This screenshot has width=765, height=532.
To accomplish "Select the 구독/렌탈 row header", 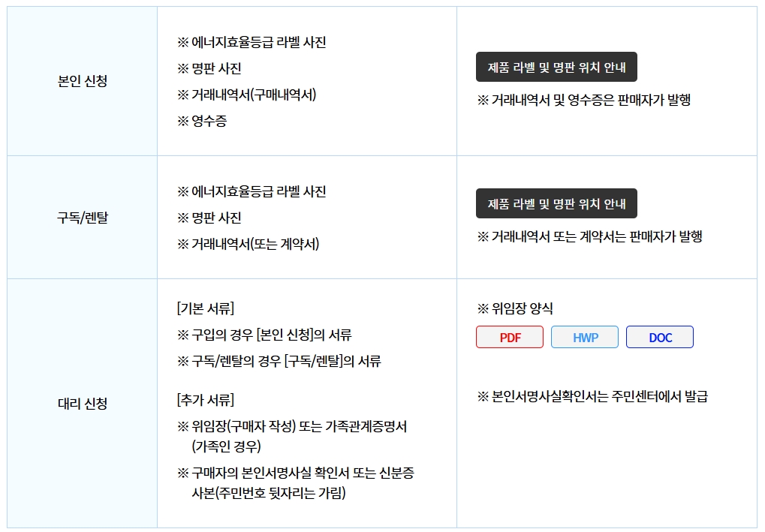I will (80, 216).
